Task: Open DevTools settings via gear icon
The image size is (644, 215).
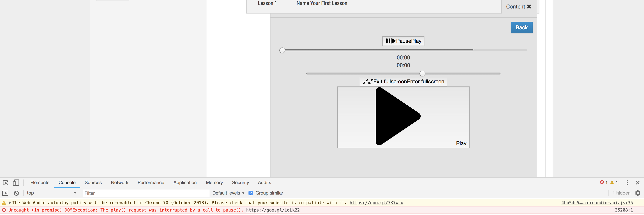Action: point(638,193)
